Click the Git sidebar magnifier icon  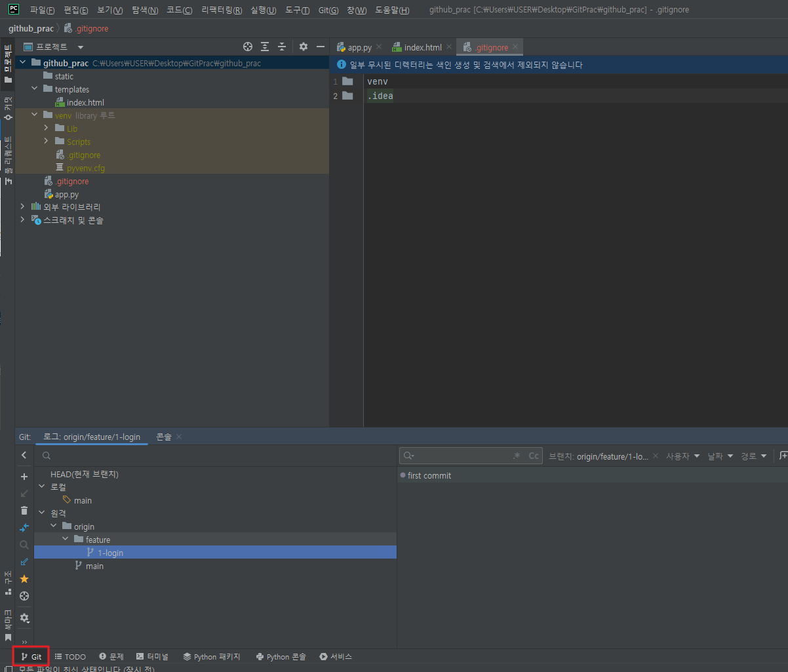pos(24,545)
